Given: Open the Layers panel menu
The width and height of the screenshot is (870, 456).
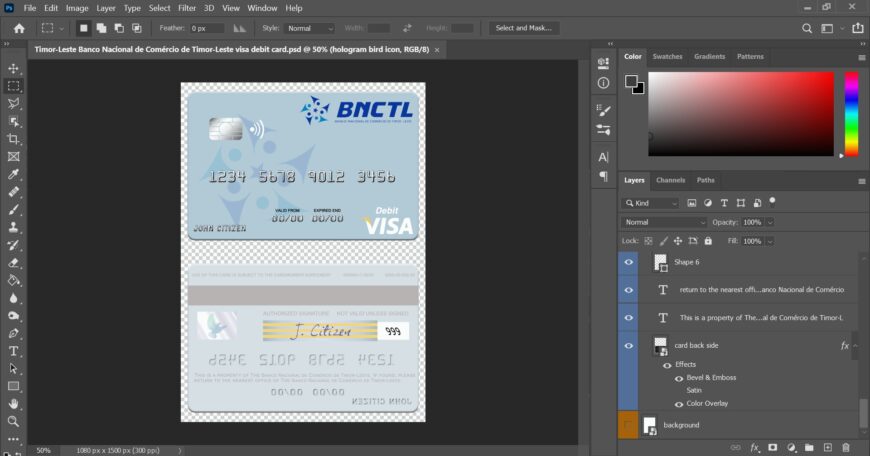Looking at the screenshot, I should (x=862, y=181).
